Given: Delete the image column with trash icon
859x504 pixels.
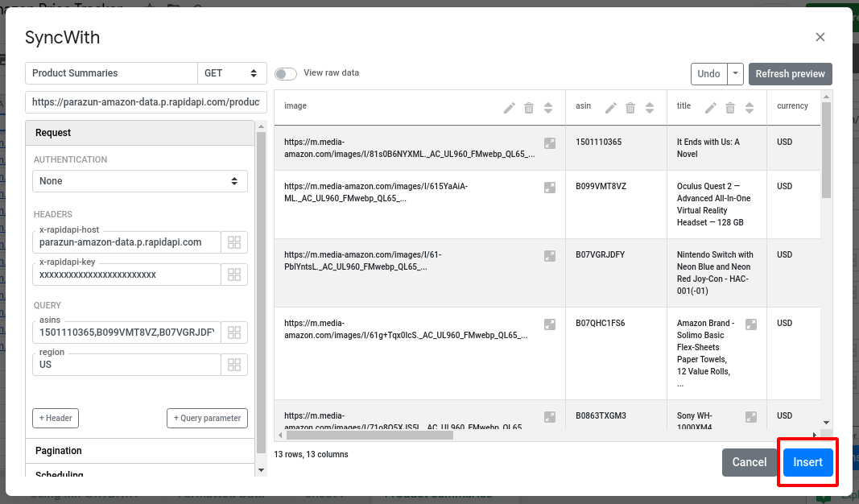Looking at the screenshot, I should tap(529, 108).
